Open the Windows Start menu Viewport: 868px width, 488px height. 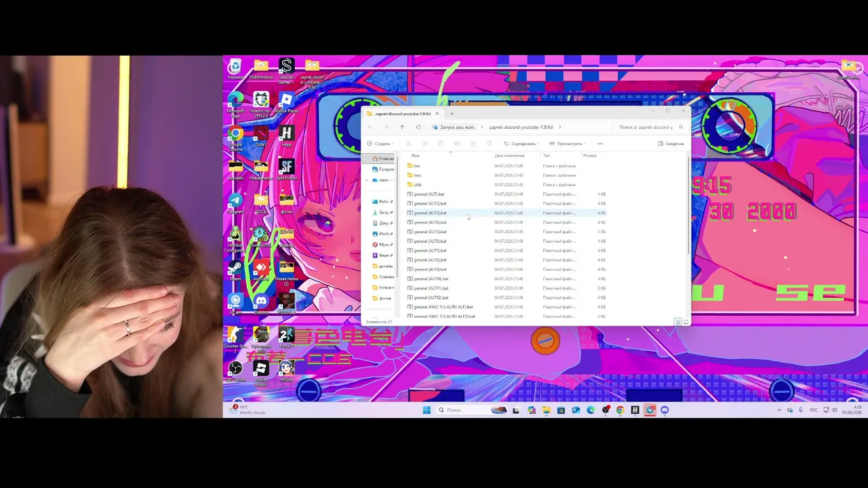tap(427, 410)
